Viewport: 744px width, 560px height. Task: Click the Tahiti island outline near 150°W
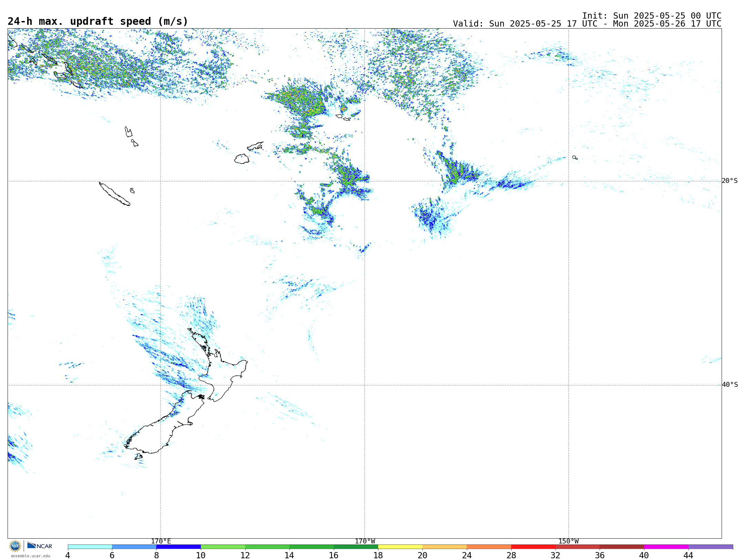pyautogui.click(x=575, y=158)
